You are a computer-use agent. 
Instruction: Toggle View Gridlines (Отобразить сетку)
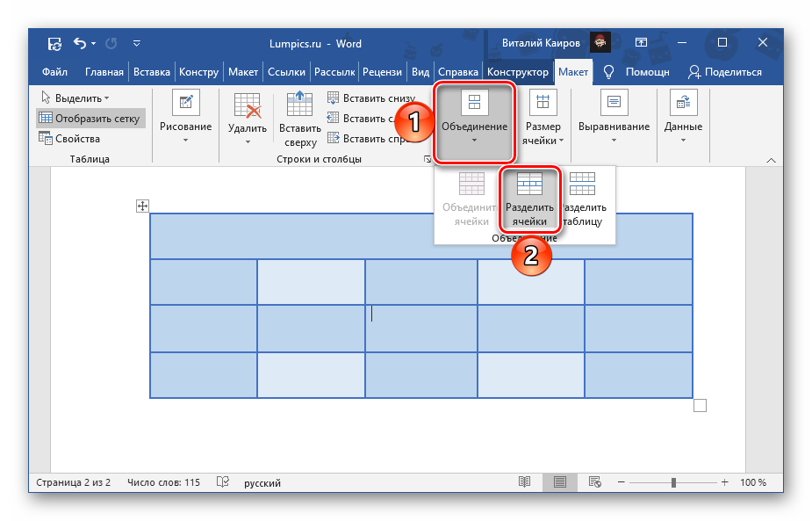pos(88,118)
